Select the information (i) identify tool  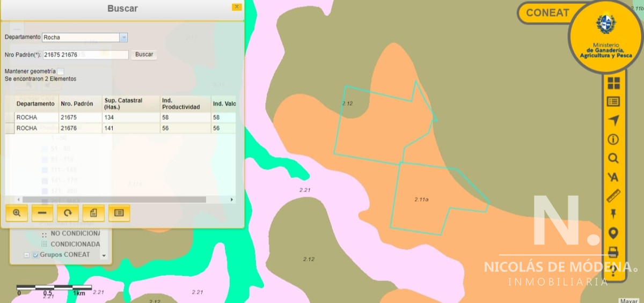pos(613,139)
